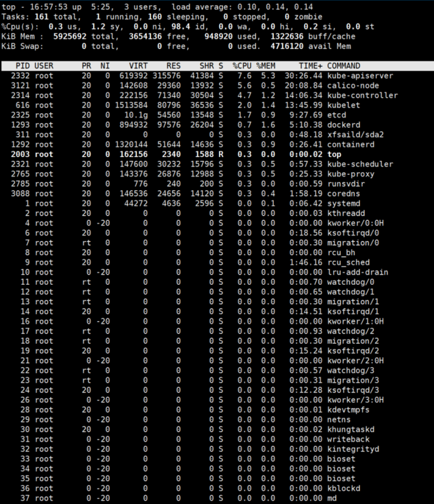Click the %CPU column header

[242, 66]
